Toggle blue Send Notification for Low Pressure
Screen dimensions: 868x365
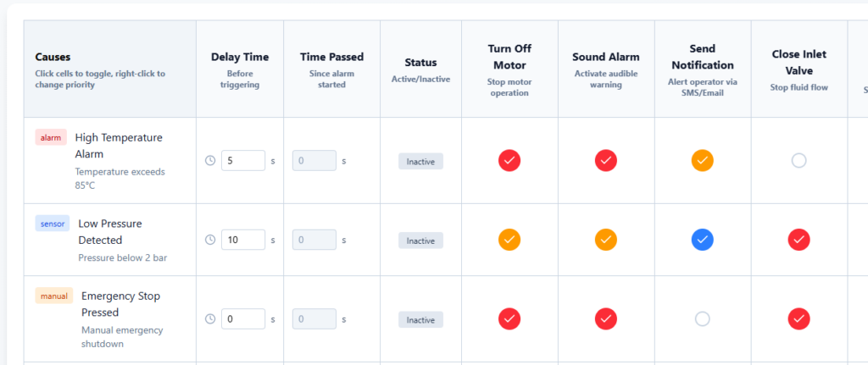(702, 240)
